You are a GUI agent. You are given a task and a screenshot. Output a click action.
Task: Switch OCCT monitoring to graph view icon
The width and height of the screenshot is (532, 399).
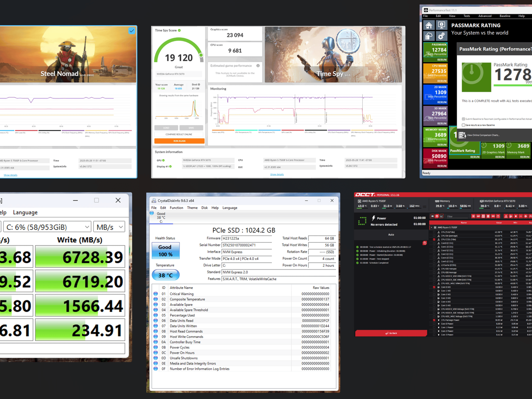click(442, 216)
